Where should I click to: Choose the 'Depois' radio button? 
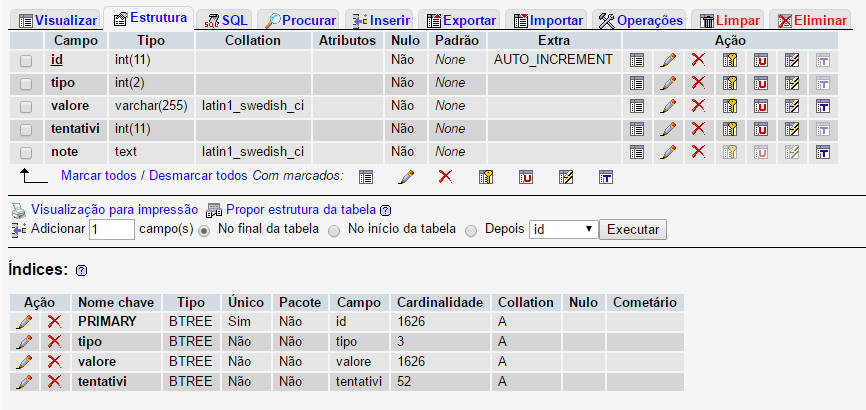(x=471, y=230)
